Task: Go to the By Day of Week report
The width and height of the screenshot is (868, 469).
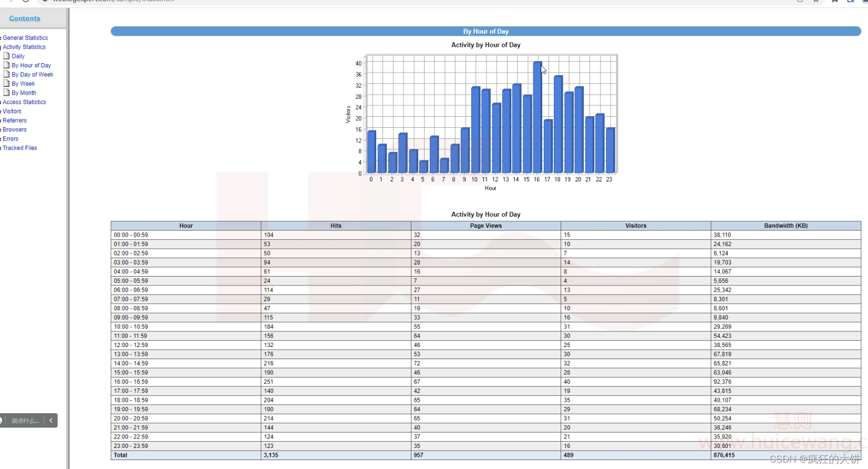Action: tap(33, 75)
